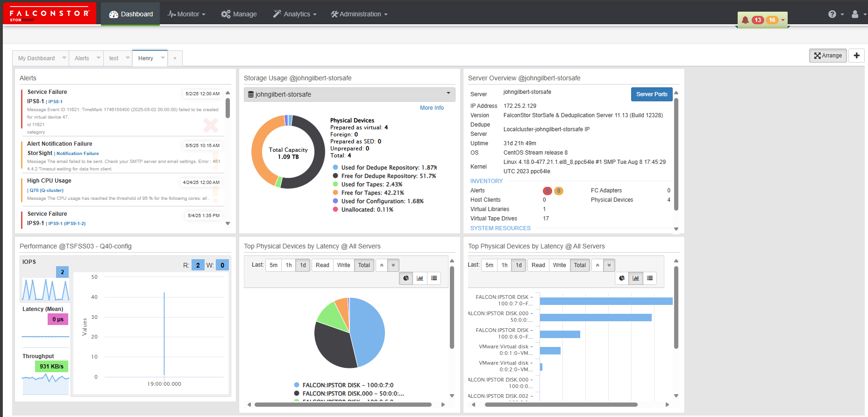Switch to pie view in bar-chart latency panel

[x=622, y=278]
